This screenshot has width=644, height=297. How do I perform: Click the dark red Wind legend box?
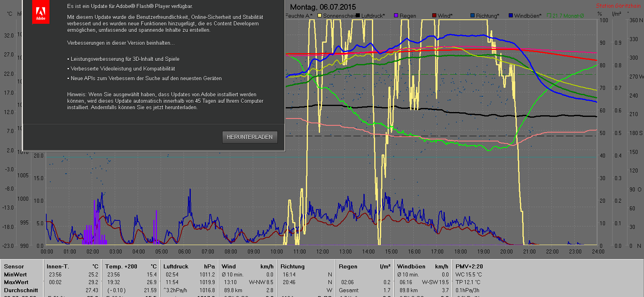pyautogui.click(x=434, y=16)
